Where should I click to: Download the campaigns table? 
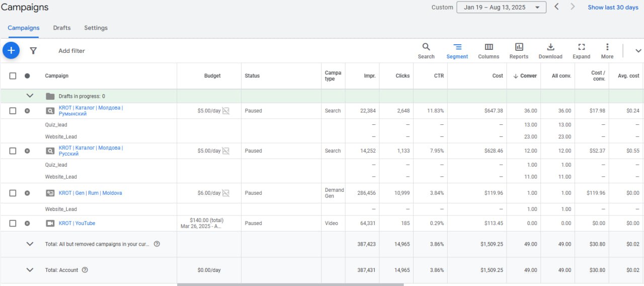click(x=550, y=47)
